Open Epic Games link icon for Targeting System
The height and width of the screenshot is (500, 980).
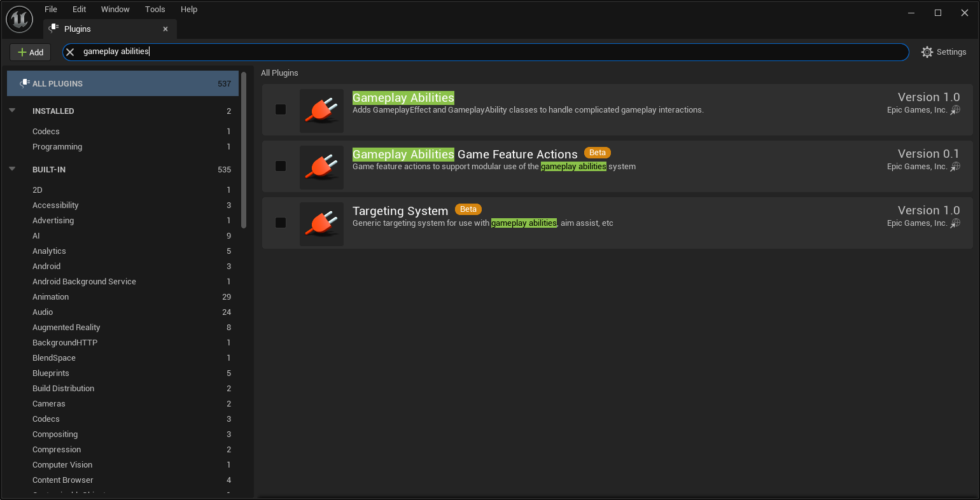tap(955, 223)
